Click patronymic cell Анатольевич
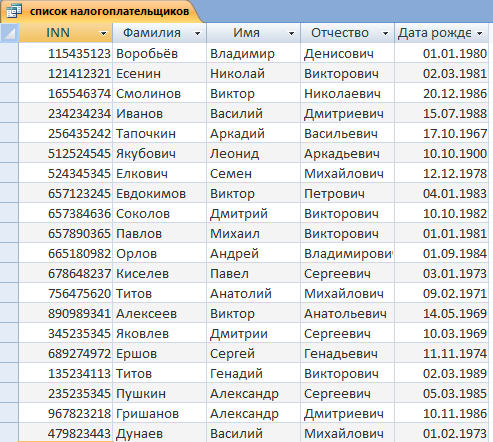The height and width of the screenshot is (442, 493). [x=348, y=313]
